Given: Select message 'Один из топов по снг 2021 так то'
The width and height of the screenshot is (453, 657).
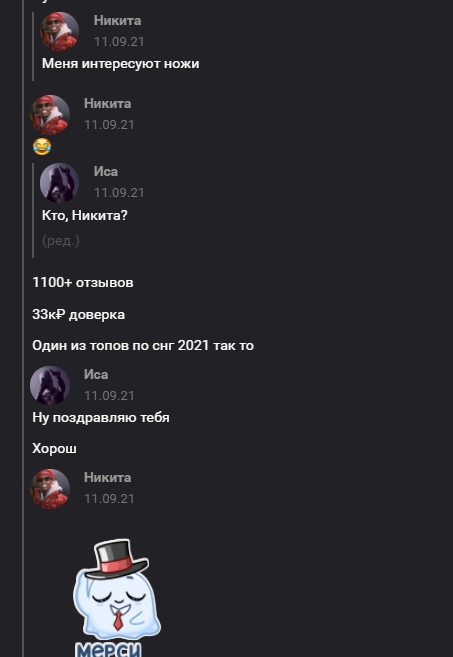Looking at the screenshot, I should pos(143,346).
